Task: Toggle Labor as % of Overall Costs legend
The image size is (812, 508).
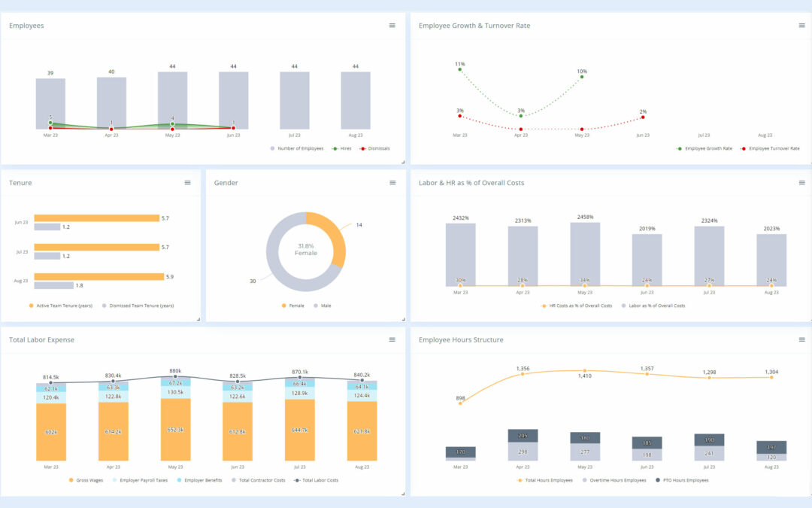Action: click(653, 306)
